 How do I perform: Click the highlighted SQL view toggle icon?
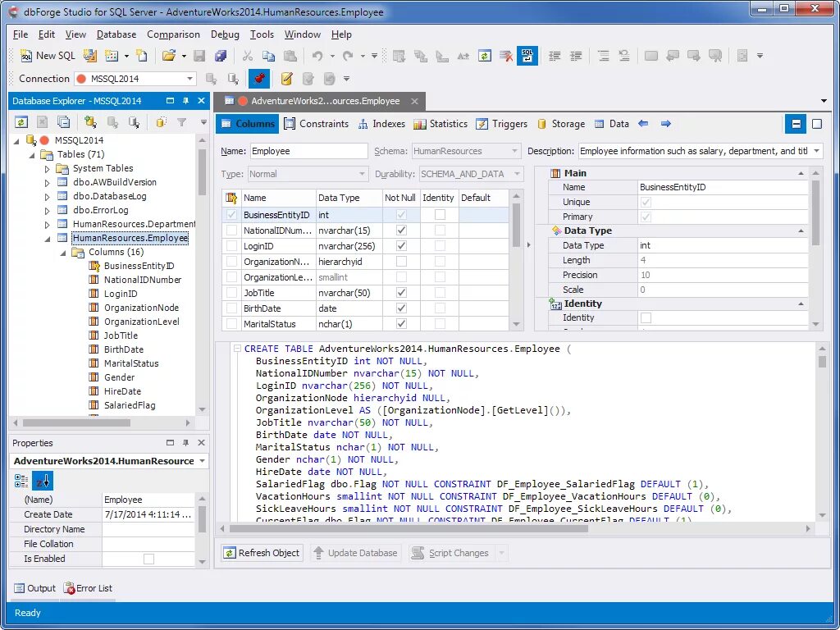pos(527,56)
